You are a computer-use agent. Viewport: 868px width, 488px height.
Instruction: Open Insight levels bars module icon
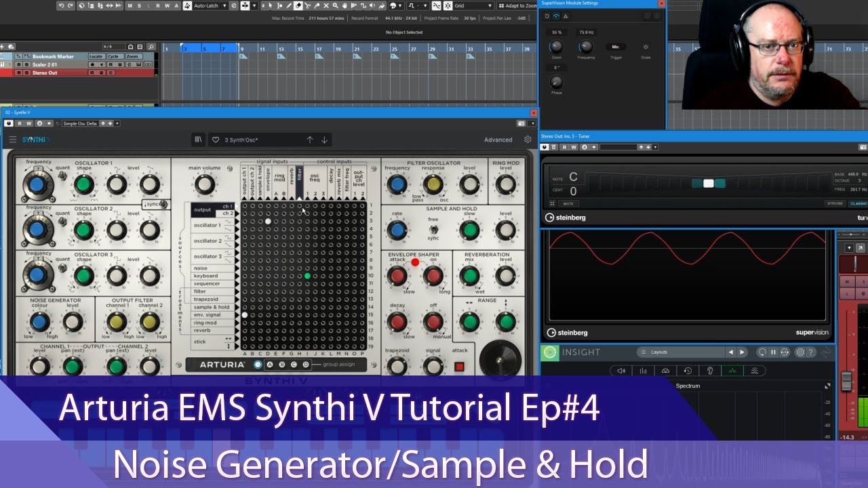click(643, 371)
